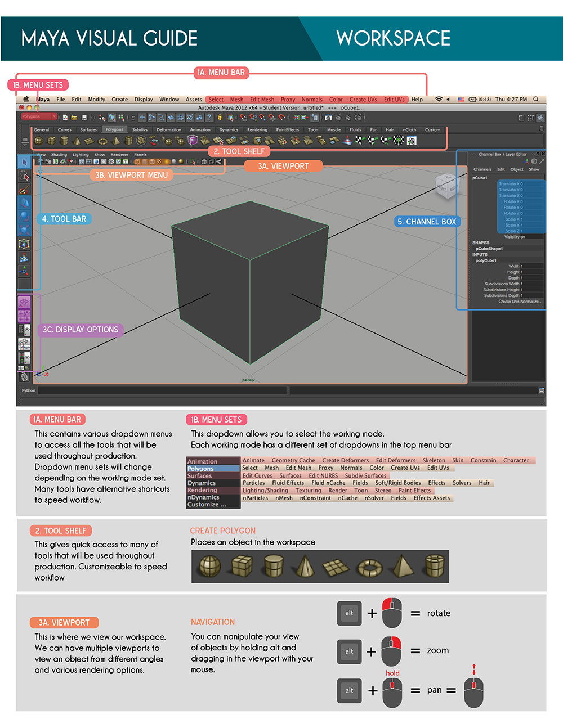Activate the Scale tool
The width and height of the screenshot is (563, 728).
24,230
